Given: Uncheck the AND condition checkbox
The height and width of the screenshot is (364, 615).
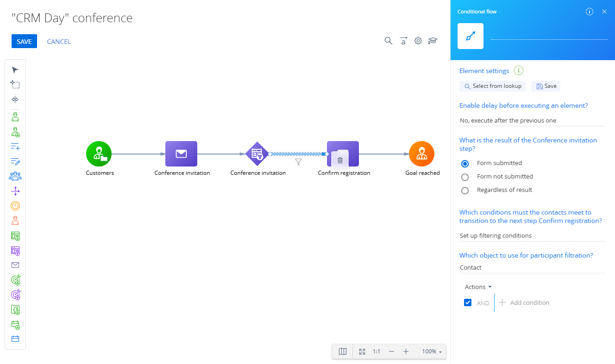Looking at the screenshot, I should (x=468, y=302).
